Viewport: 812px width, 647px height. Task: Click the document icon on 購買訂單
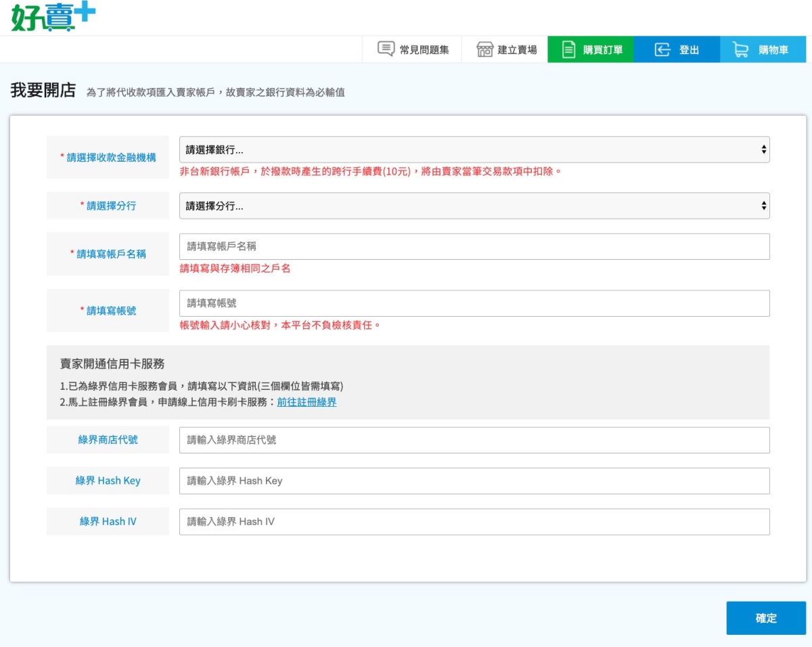point(569,49)
